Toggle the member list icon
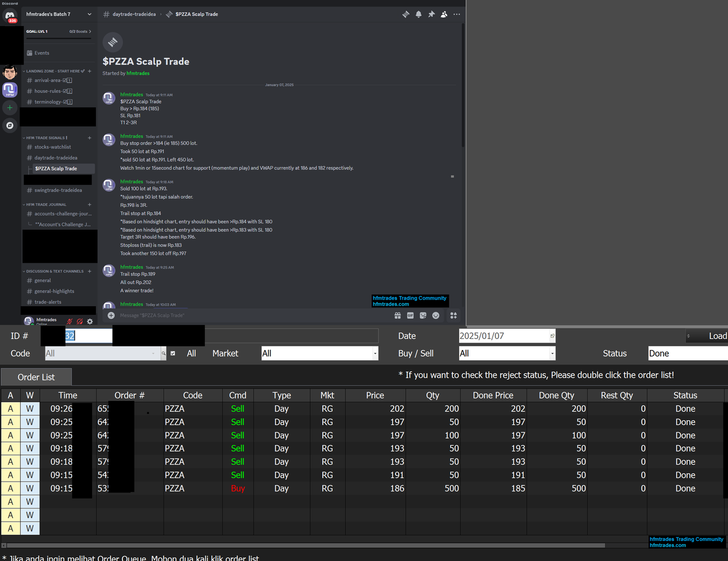 444,14
